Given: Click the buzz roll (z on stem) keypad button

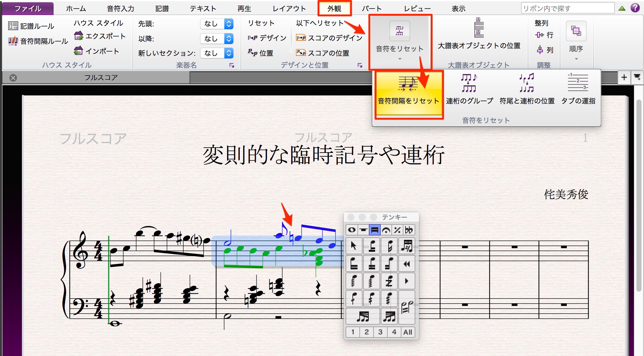Looking at the screenshot, I should 389,281.
